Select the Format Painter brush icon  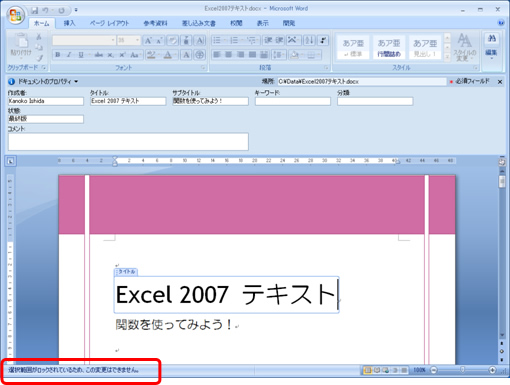pyautogui.click(x=39, y=58)
